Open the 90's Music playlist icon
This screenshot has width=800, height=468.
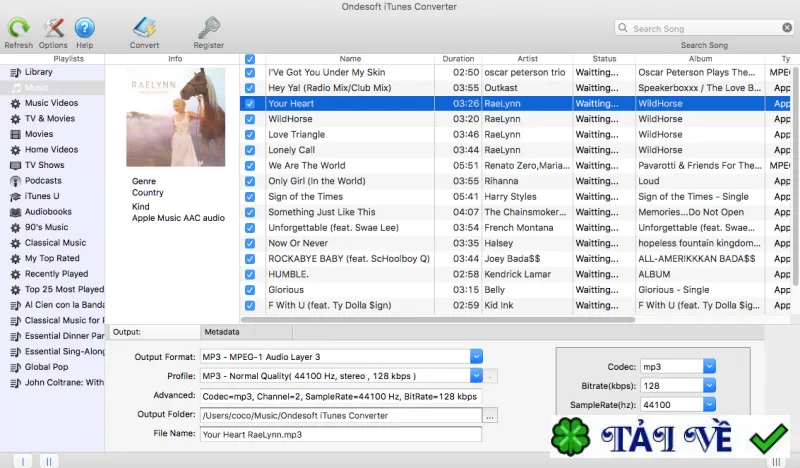(16, 228)
